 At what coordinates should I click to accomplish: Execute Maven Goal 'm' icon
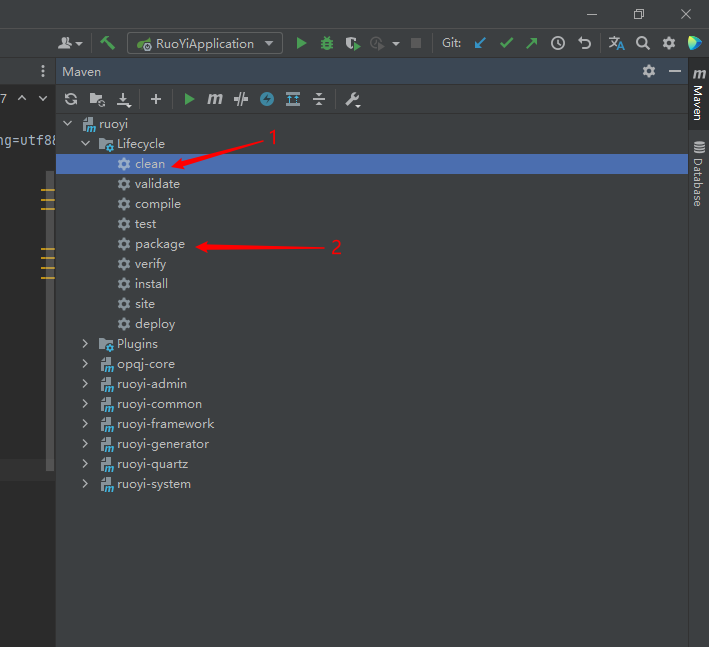[x=215, y=98]
